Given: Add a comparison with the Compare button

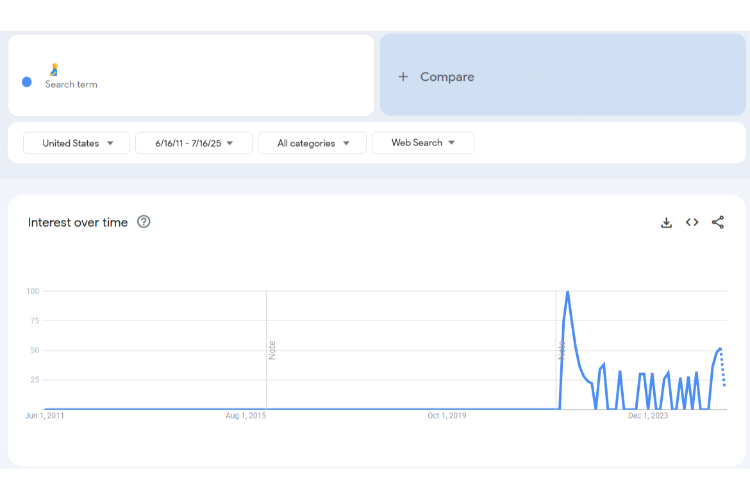Looking at the screenshot, I should [436, 77].
